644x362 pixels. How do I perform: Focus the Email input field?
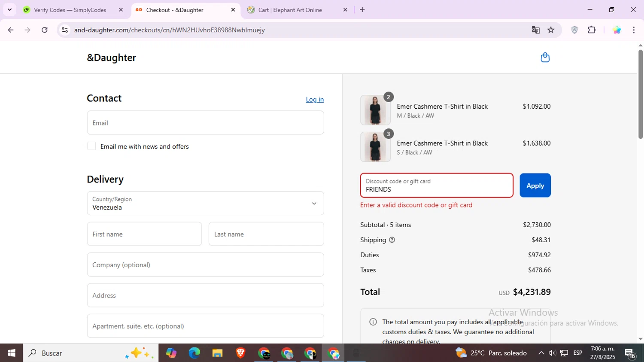tap(205, 123)
